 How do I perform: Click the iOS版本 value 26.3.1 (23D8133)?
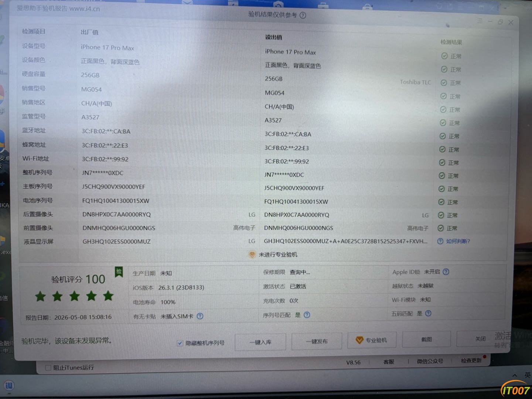[x=181, y=287]
